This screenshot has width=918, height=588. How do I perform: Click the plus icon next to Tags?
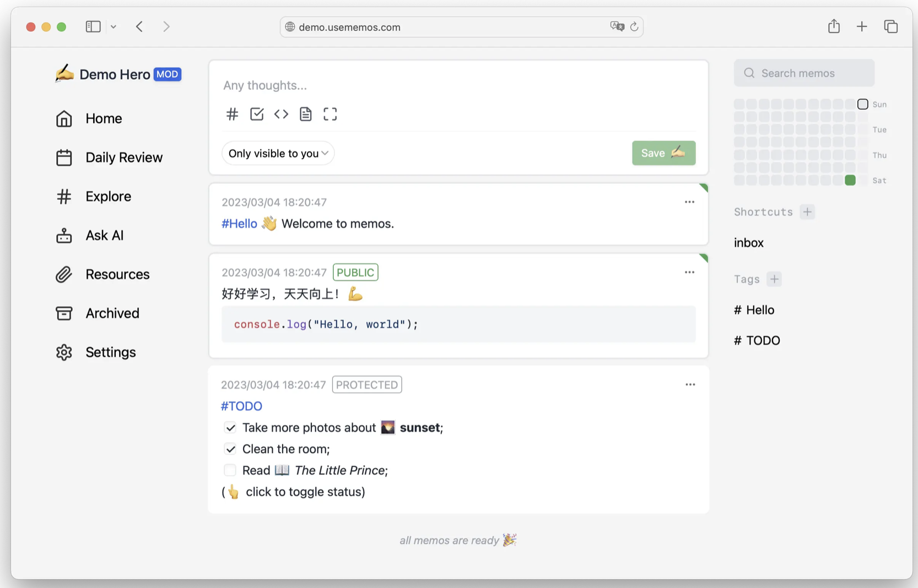(x=775, y=279)
